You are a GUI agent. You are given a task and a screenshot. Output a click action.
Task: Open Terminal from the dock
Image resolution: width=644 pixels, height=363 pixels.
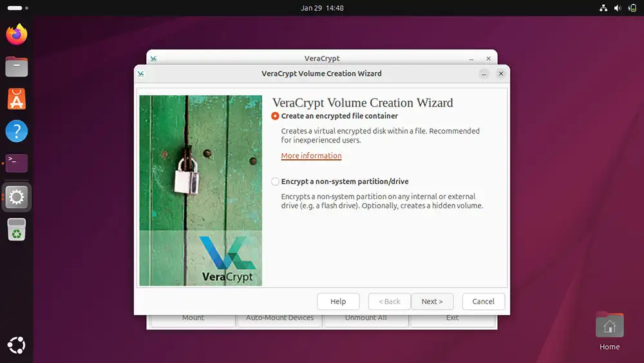[x=17, y=163]
